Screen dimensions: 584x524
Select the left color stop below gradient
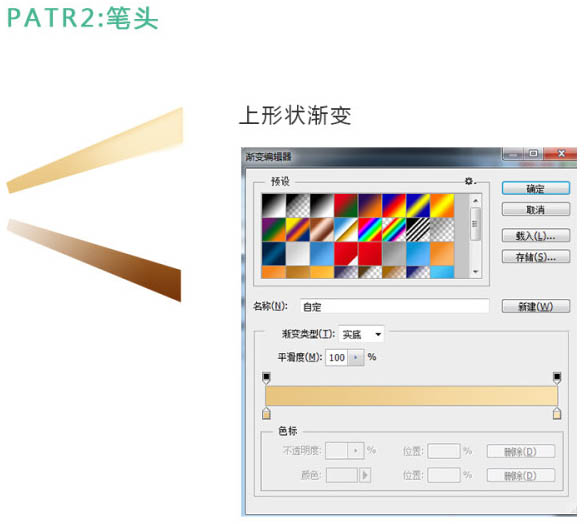click(x=266, y=413)
